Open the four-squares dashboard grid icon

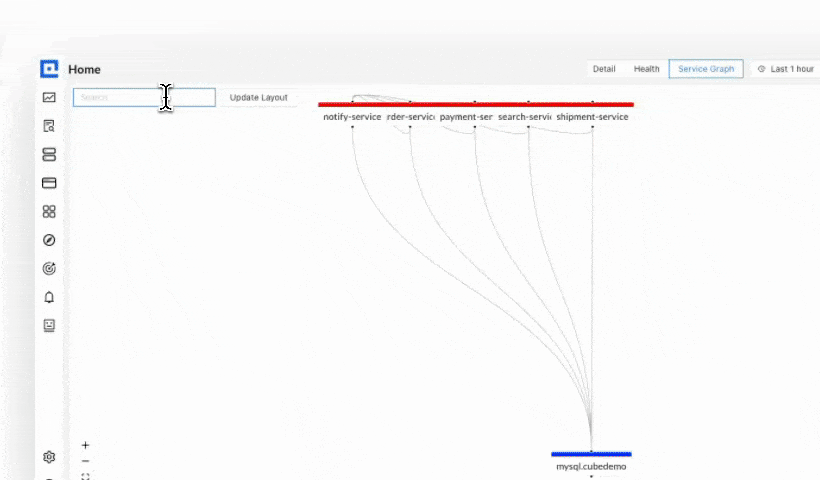click(49, 212)
